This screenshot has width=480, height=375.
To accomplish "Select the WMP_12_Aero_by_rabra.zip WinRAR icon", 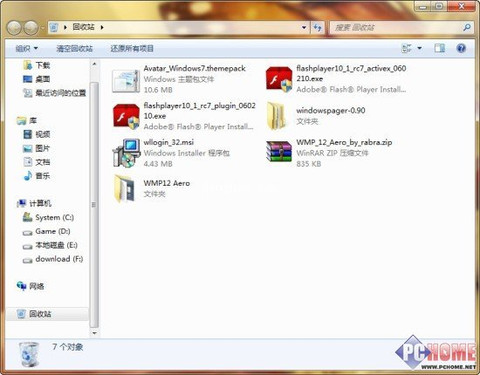I will click(x=279, y=151).
